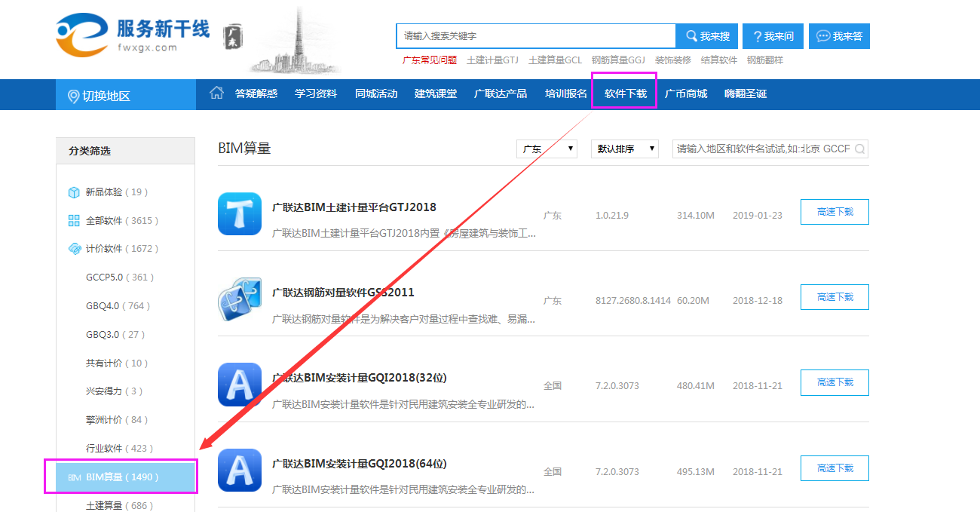
Task: Select GCCP5.0 (361) subcategory
Action: (x=120, y=277)
